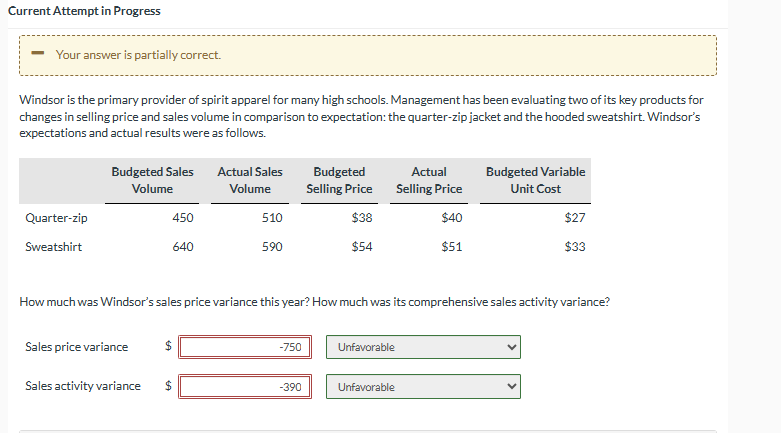The width and height of the screenshot is (781, 433).
Task: Open the Sales activity variance Unfavorable dropdown
Action: 423,387
